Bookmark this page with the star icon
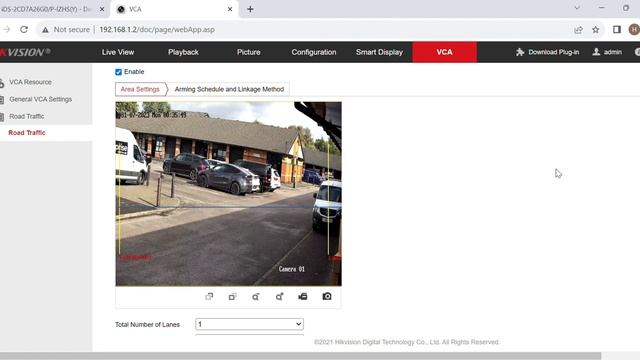Viewport: 640px width, 360px height. click(x=596, y=29)
